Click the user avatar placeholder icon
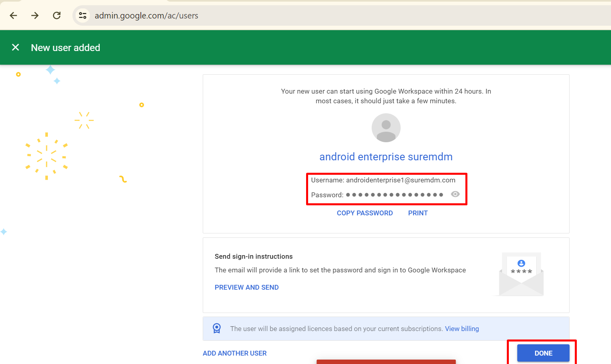This screenshot has height=364, width=611. [386, 128]
